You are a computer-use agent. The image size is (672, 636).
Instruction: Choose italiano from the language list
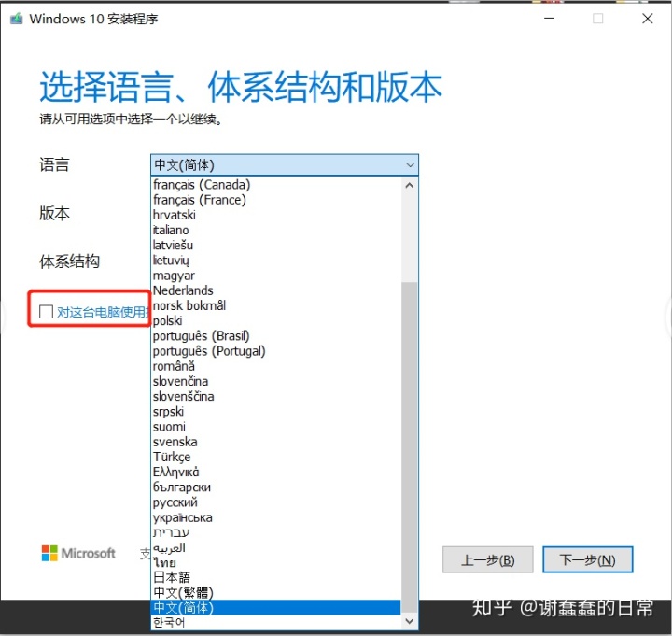tap(276, 231)
